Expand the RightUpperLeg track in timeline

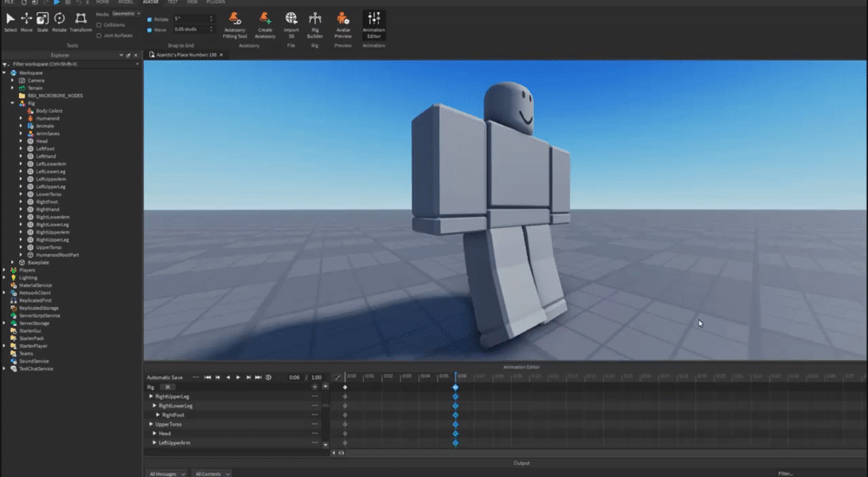(x=151, y=396)
